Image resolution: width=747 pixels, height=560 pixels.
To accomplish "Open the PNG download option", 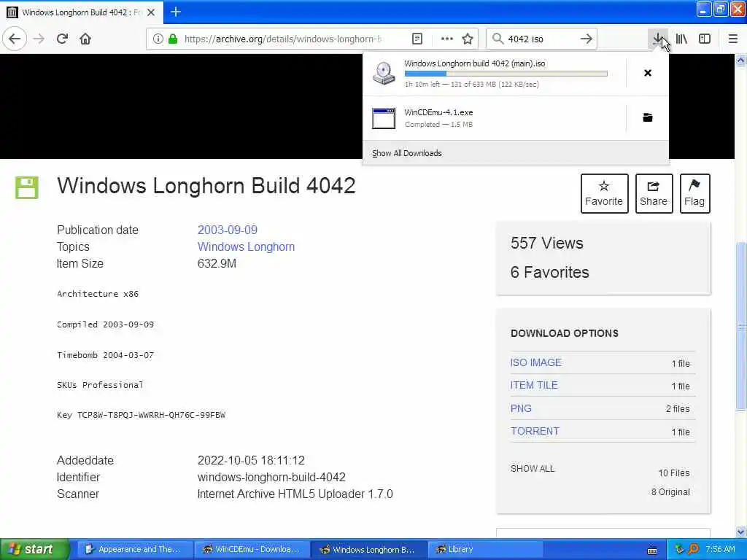I will [x=521, y=408].
